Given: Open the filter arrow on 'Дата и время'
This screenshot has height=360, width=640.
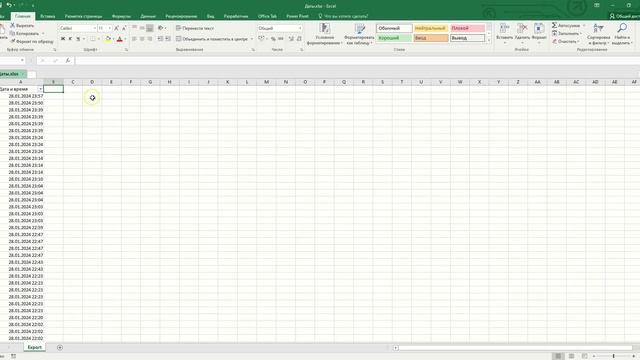Looking at the screenshot, I should (x=40, y=89).
